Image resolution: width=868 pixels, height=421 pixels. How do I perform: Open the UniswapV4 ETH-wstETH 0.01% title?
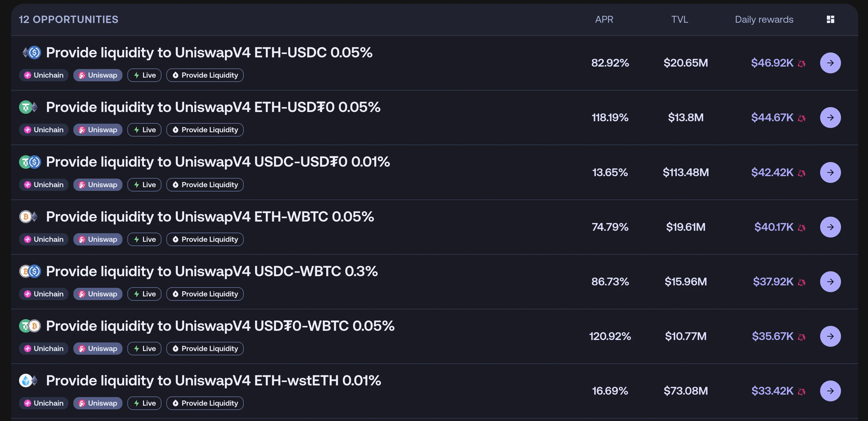tap(213, 380)
